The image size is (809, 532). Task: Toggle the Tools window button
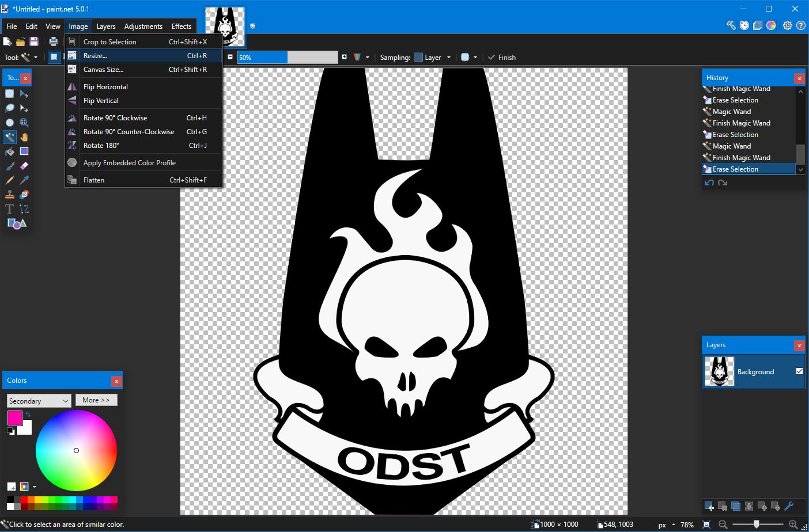click(731, 25)
